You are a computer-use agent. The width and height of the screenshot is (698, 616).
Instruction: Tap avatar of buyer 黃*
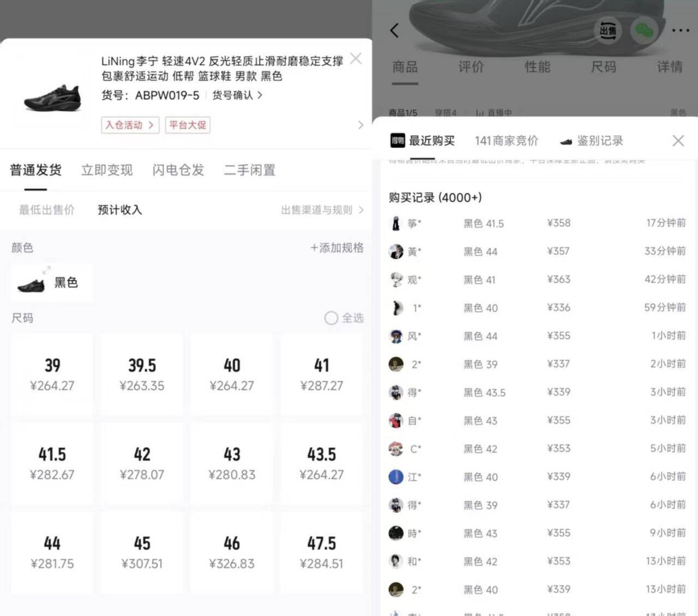point(396,252)
